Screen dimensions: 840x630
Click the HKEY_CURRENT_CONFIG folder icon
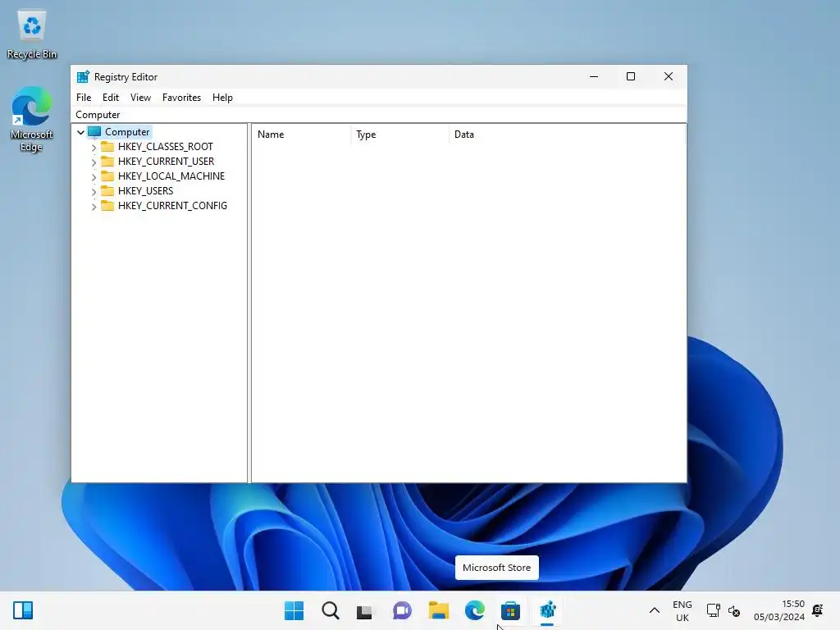click(x=107, y=205)
